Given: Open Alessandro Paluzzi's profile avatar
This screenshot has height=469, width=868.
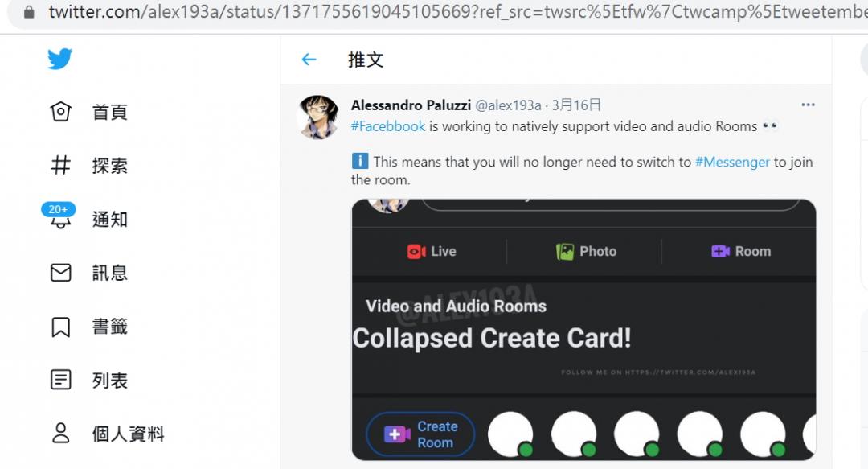Looking at the screenshot, I should pos(317,117).
